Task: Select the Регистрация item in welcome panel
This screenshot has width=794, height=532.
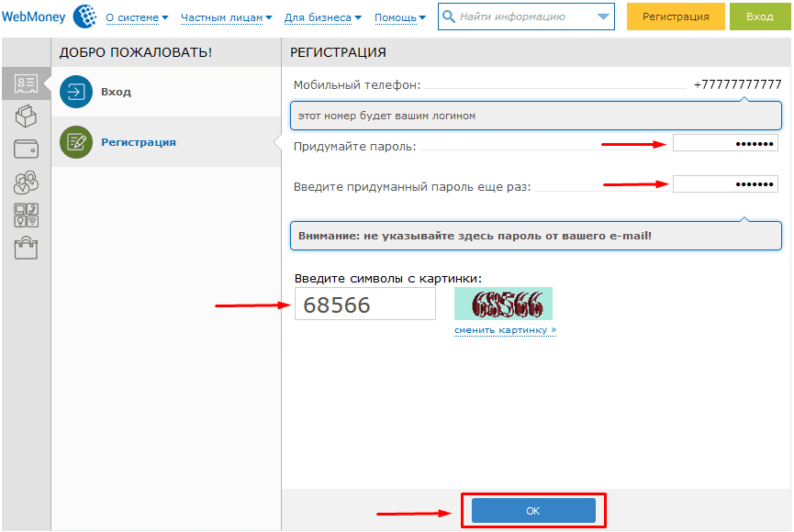Action: pyautogui.click(x=166, y=142)
